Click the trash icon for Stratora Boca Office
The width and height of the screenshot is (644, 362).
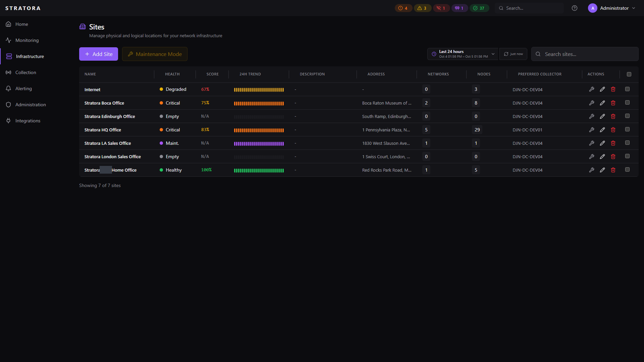tap(613, 103)
